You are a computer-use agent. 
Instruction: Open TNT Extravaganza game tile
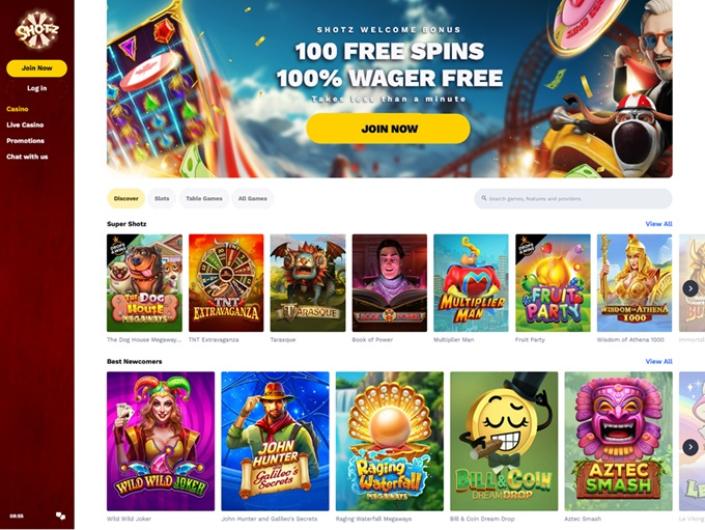coord(226,283)
